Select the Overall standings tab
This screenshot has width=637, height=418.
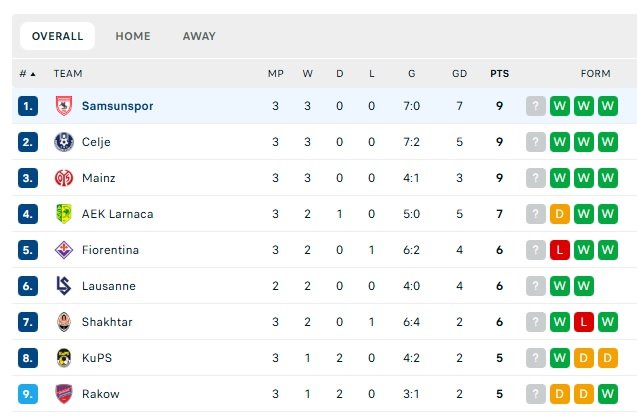pyautogui.click(x=58, y=37)
